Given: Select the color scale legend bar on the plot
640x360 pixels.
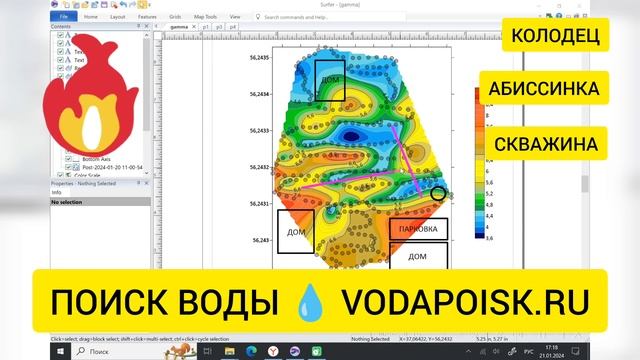Looking at the screenshot, I should [480, 162].
